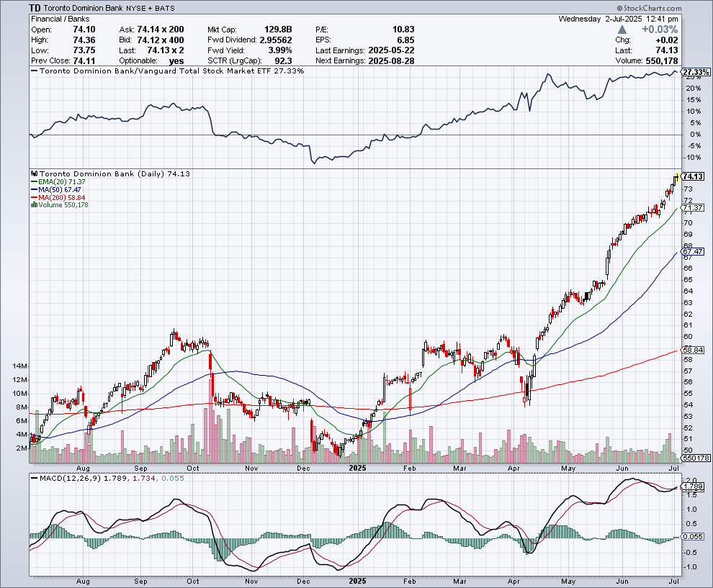The height and width of the screenshot is (588, 713).
Task: Click the P/E value 10.83
Action: (x=403, y=30)
